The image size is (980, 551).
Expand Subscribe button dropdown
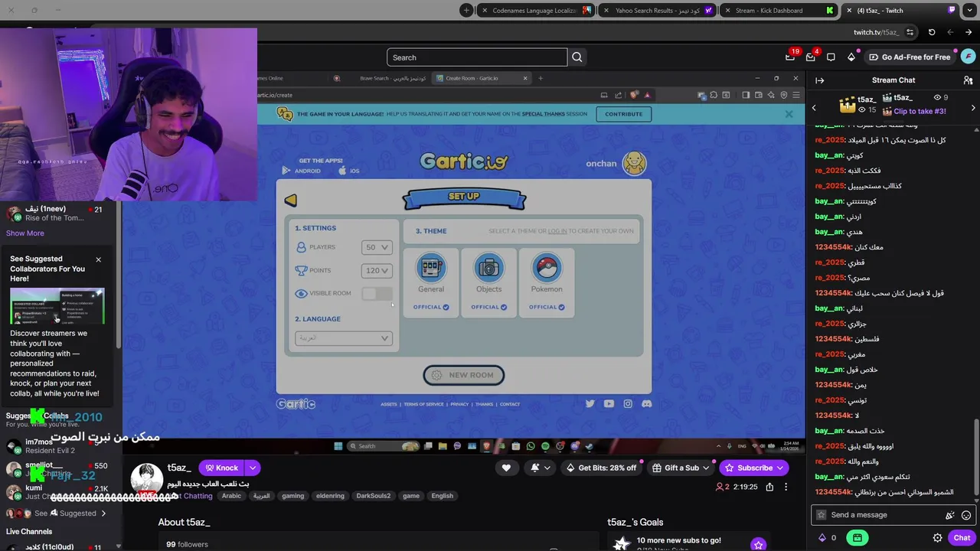pyautogui.click(x=780, y=468)
